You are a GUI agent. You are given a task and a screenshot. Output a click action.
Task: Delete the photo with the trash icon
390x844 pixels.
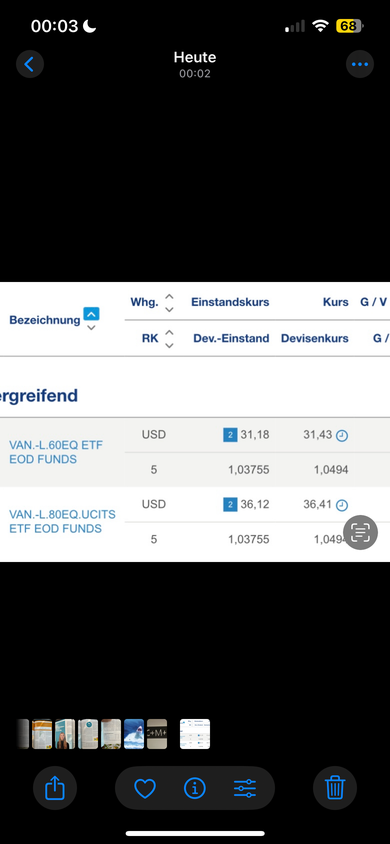point(335,789)
